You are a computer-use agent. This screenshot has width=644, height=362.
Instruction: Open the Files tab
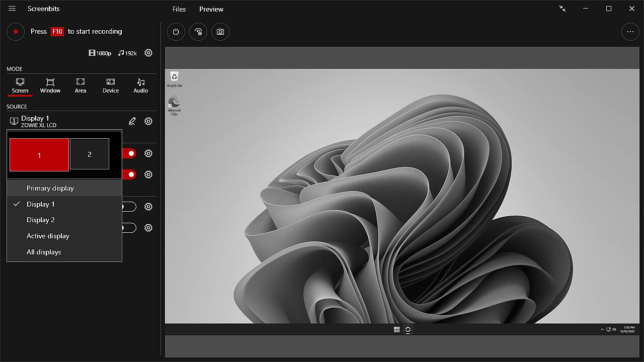179,9
